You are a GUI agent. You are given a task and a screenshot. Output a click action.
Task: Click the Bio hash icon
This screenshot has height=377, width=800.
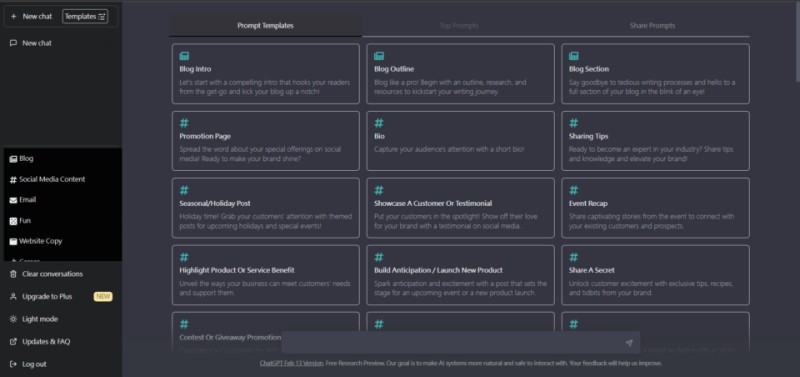pyautogui.click(x=379, y=123)
